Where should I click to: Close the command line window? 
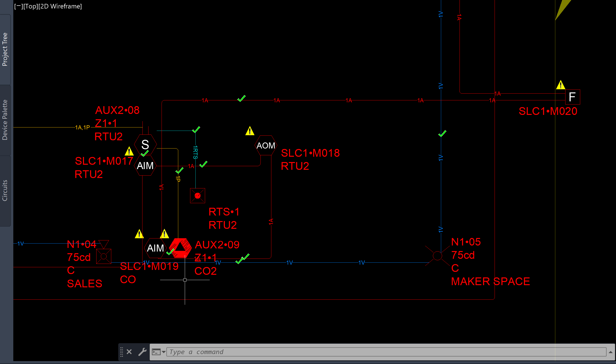(x=129, y=352)
